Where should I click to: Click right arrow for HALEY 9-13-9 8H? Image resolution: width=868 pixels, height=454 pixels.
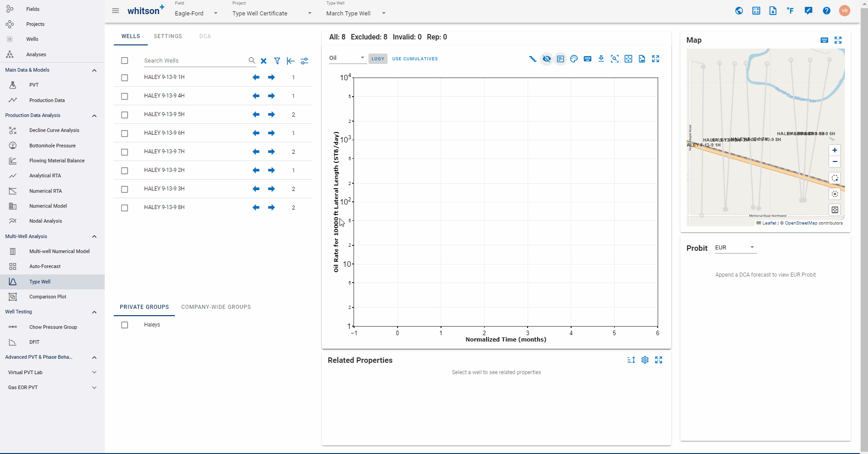point(271,208)
